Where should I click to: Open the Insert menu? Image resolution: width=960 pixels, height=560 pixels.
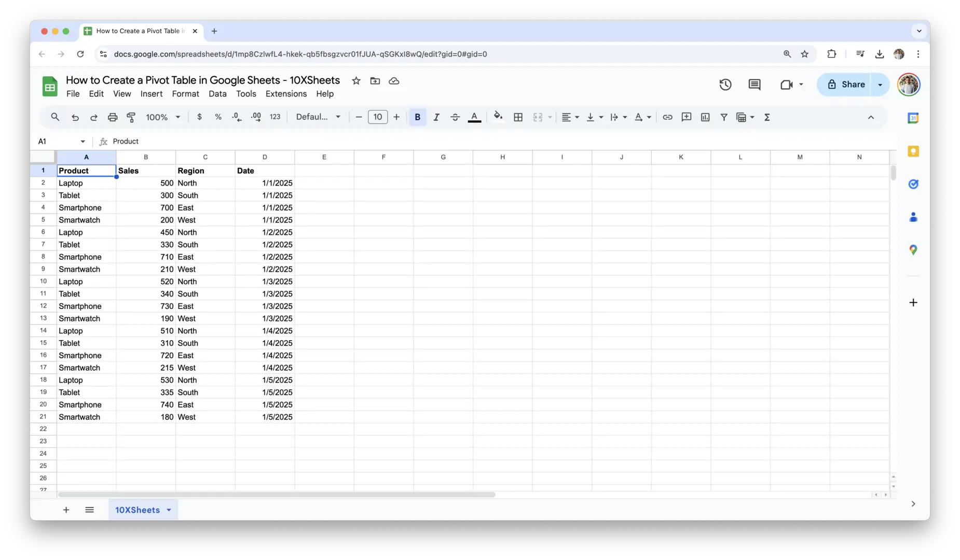click(151, 94)
